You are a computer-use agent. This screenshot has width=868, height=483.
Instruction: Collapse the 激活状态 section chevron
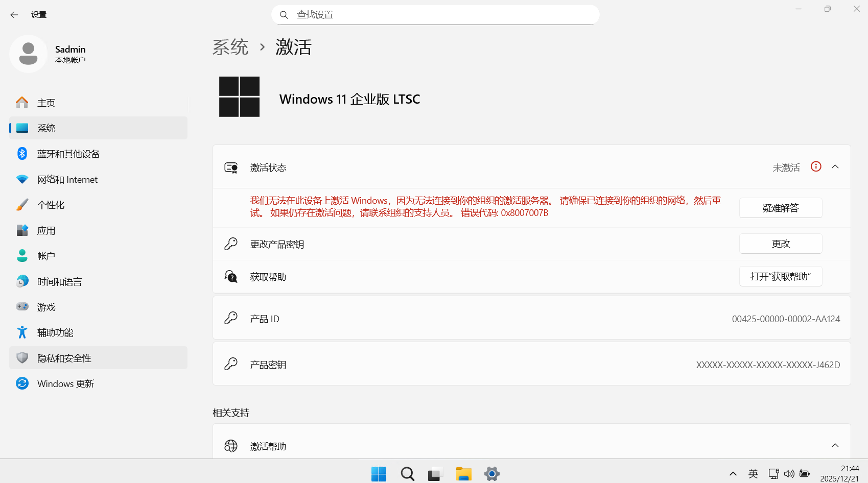click(835, 167)
